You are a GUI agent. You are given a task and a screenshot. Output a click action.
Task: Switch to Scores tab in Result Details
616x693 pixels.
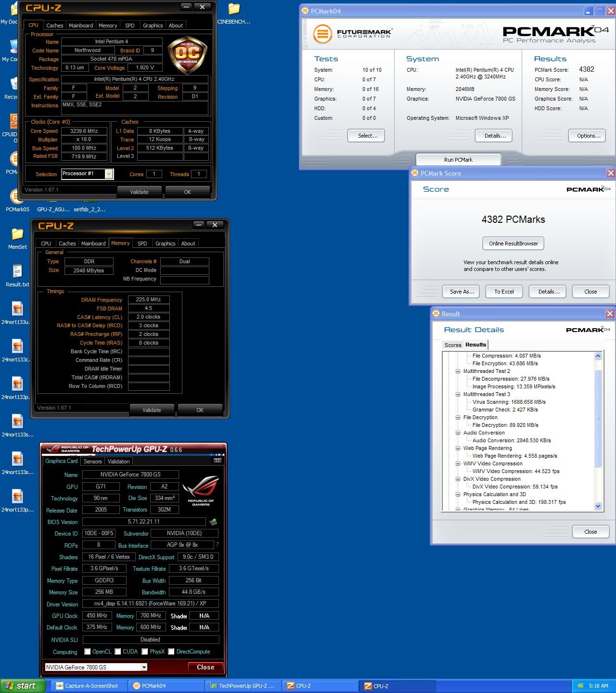[x=453, y=345]
